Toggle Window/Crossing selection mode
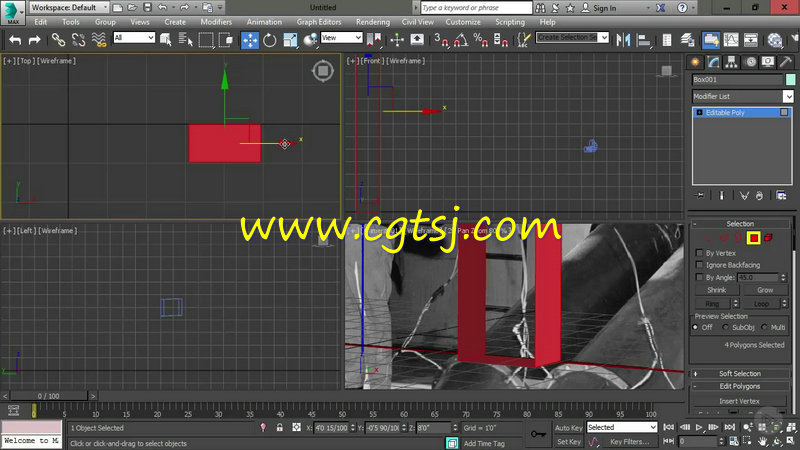800x450 pixels. (x=226, y=40)
